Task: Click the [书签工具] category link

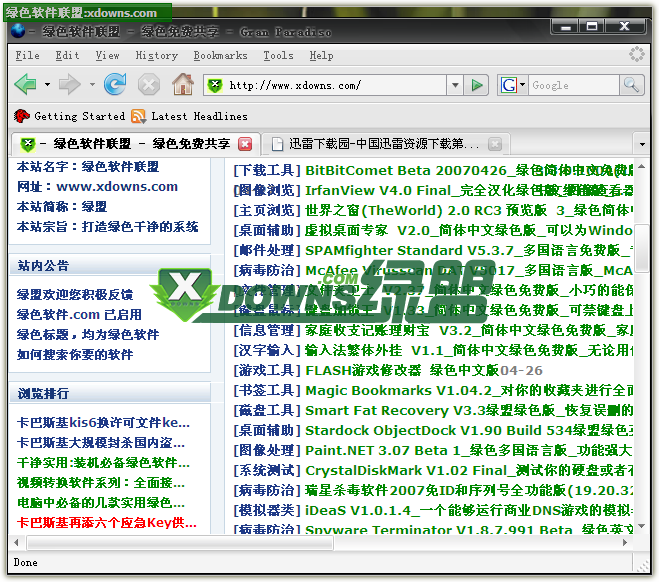Action: click(267, 390)
